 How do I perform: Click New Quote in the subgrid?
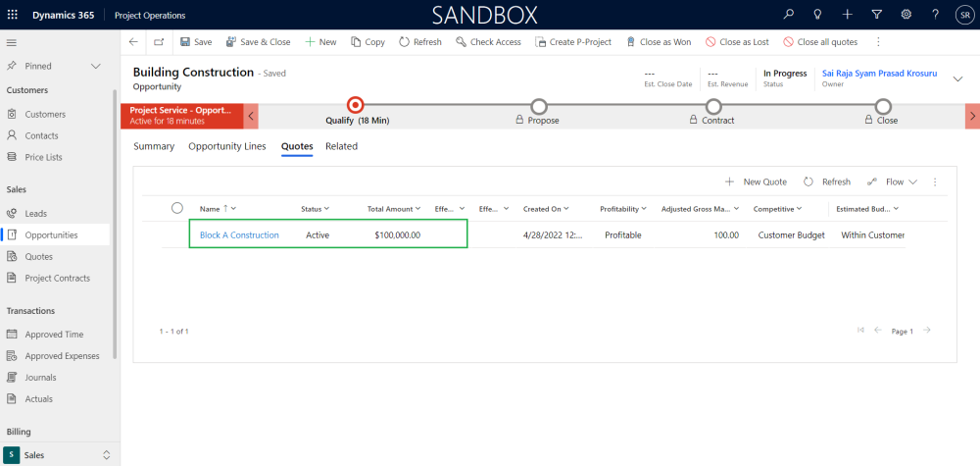click(x=756, y=182)
